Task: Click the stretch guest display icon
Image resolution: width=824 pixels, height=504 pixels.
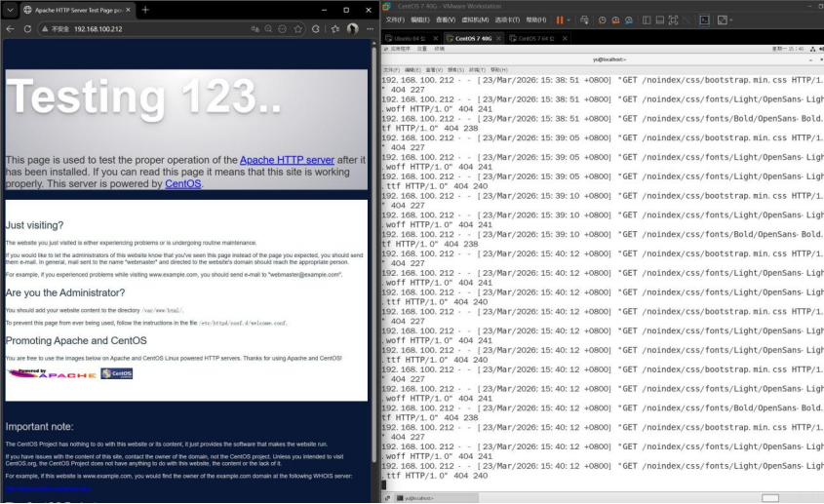Action: coord(723,19)
